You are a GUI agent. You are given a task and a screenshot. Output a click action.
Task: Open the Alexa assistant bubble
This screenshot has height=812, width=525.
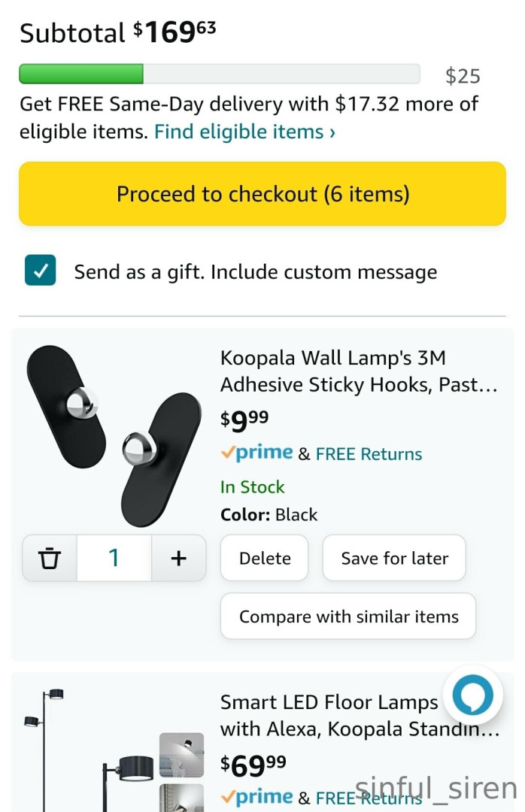(472, 695)
